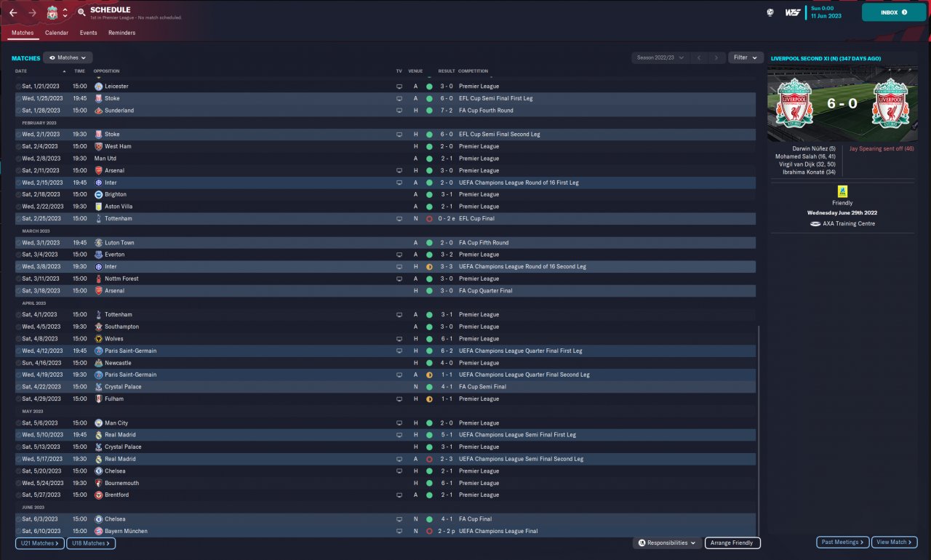931x560 pixels.
Task: Open the 6 - 0 match preview image
Action: point(842,105)
